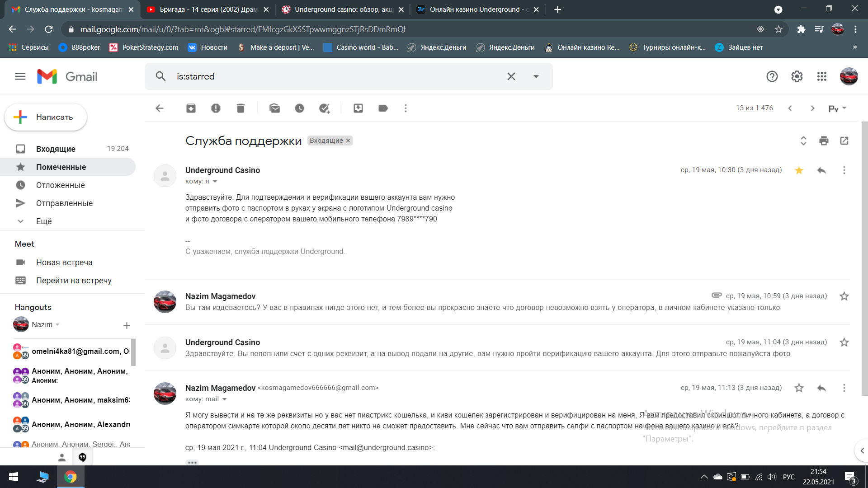The height and width of the screenshot is (488, 868).
Task: Go back to the starred message list
Action: (159, 108)
